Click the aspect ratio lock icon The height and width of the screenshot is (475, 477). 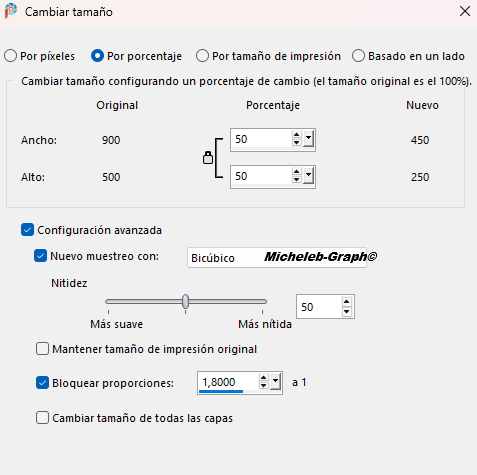click(x=208, y=158)
